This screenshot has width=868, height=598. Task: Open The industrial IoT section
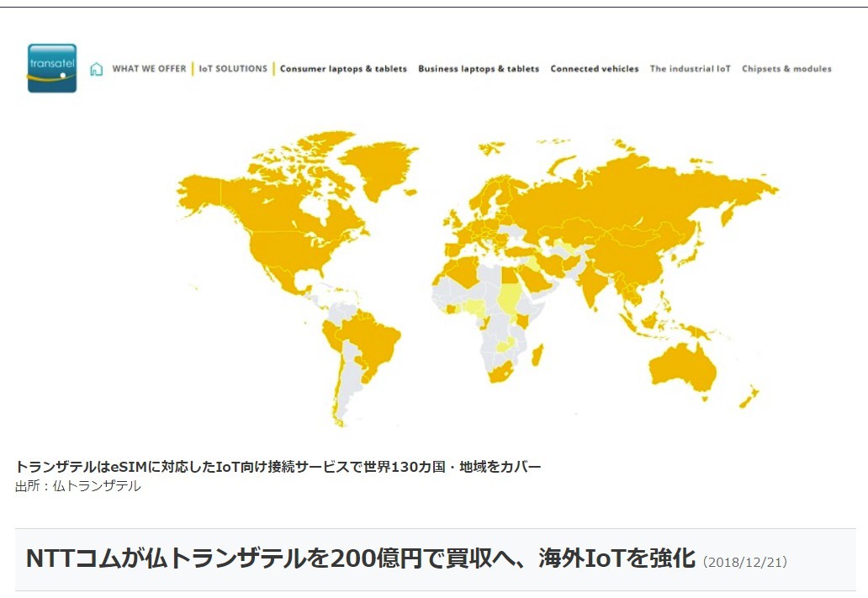[x=690, y=69]
